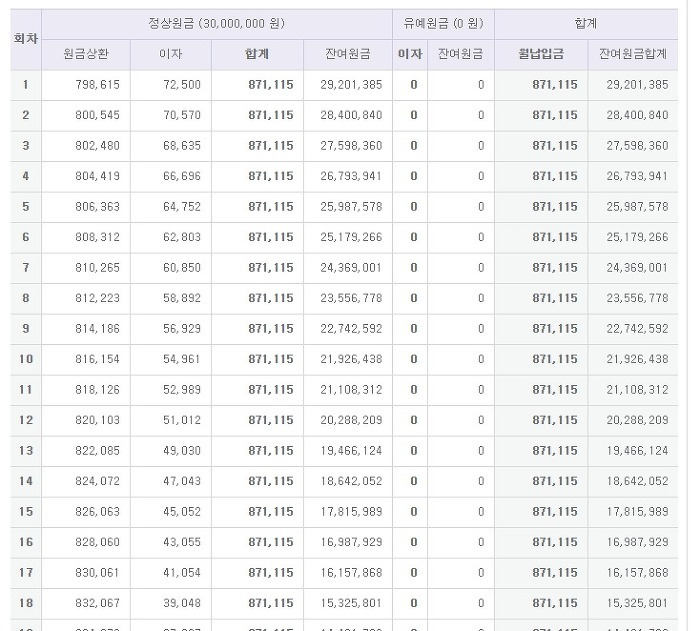Select interest cell 56,929
The image size is (700, 631).
point(182,329)
